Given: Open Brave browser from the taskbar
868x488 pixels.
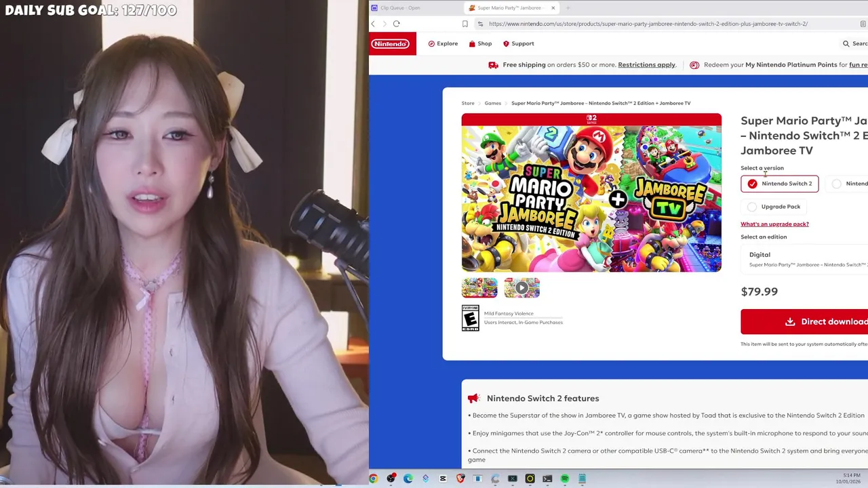Looking at the screenshot, I should point(460,479).
